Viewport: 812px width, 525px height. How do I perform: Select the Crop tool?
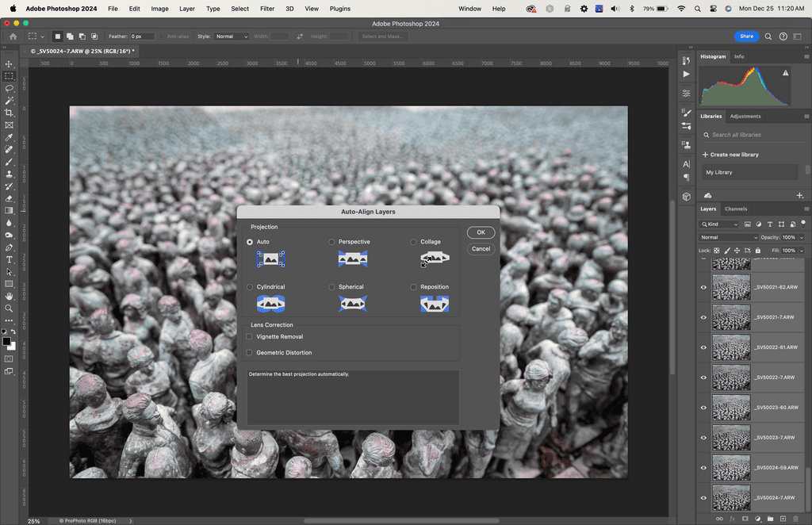pos(9,113)
